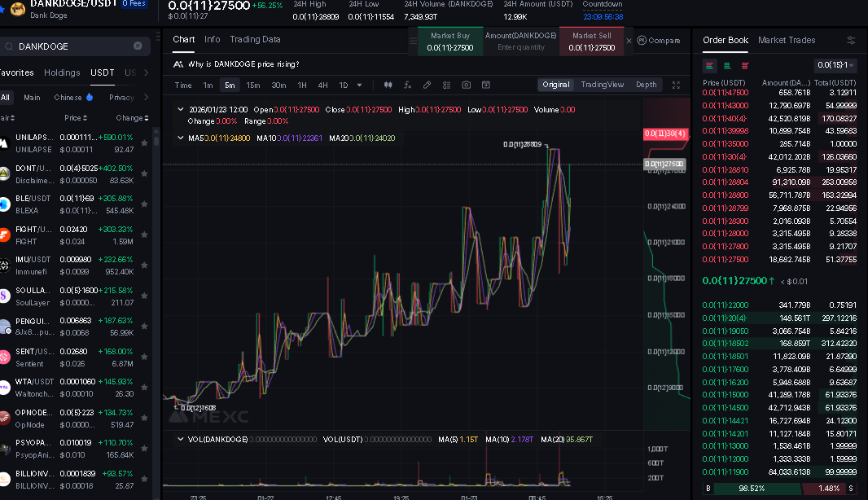Open order book precision dropdown 0.0{15}1

[835, 65]
